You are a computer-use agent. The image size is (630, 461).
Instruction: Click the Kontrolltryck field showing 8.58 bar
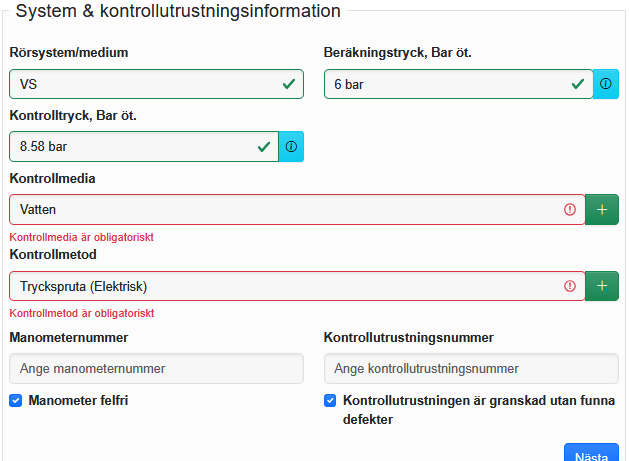coord(130,146)
